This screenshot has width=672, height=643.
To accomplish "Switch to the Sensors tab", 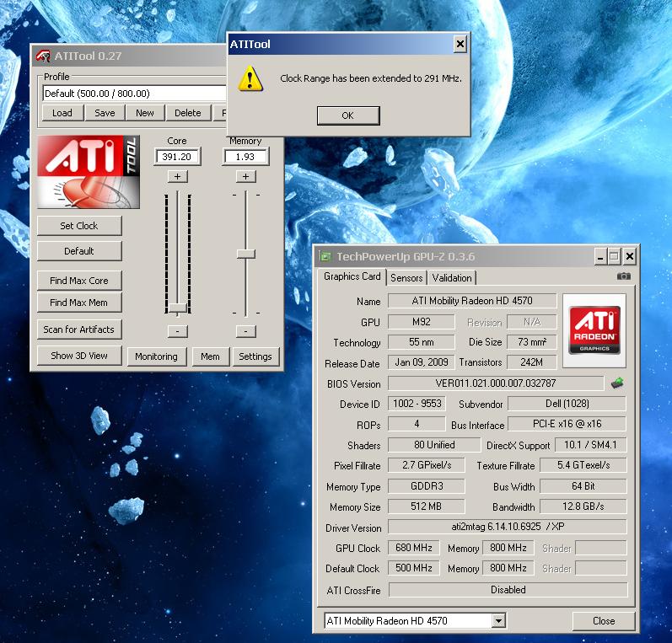I will [406, 278].
